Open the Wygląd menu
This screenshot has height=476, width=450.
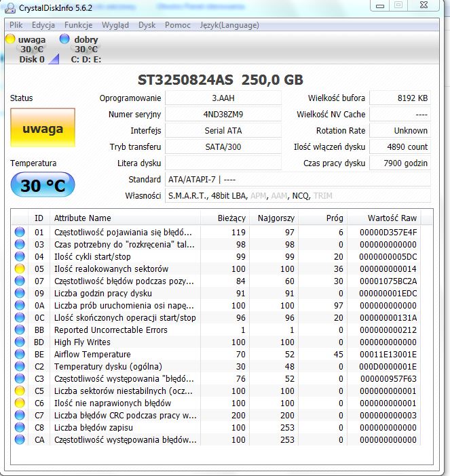coord(115,25)
